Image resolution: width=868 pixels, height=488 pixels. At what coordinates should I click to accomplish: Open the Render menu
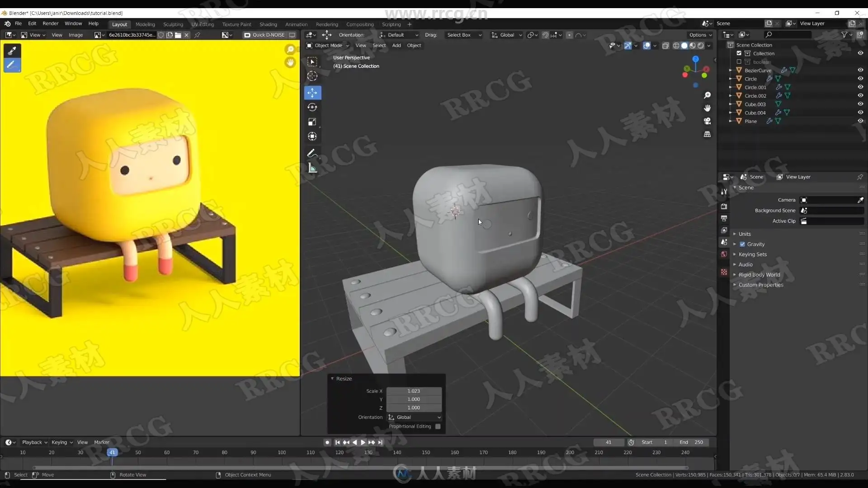click(50, 23)
